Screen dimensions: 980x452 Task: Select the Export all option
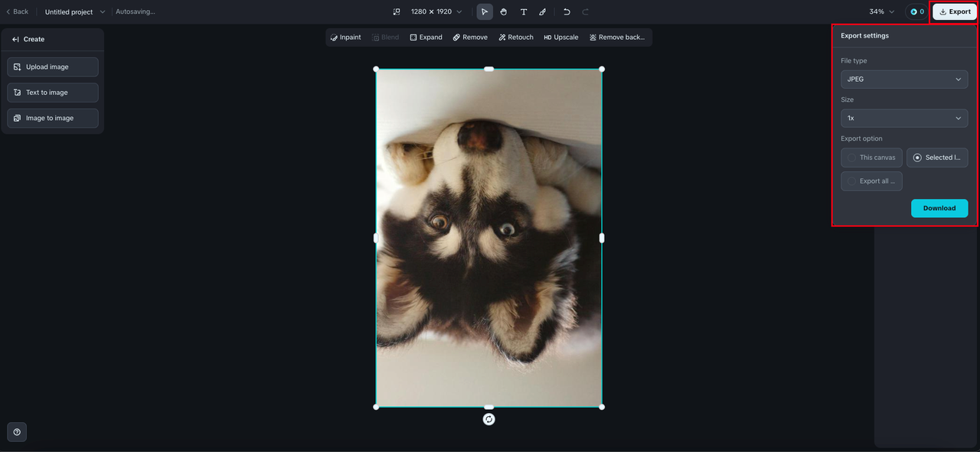point(871,181)
